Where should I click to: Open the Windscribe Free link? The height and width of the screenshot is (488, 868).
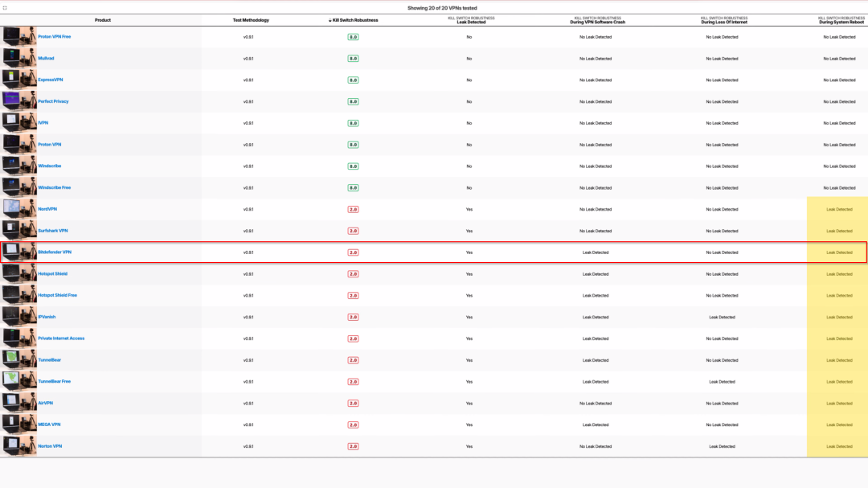click(x=55, y=188)
